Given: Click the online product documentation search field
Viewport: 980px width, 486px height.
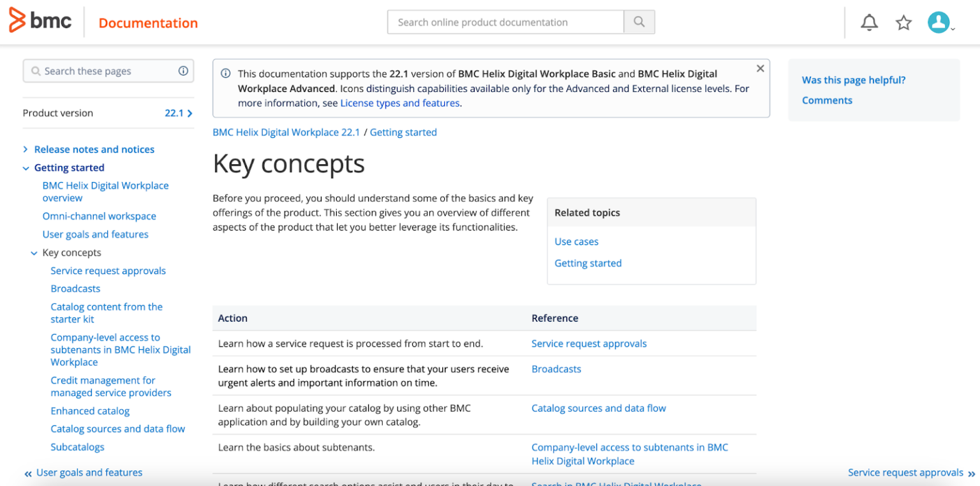Looking at the screenshot, I should coord(505,22).
